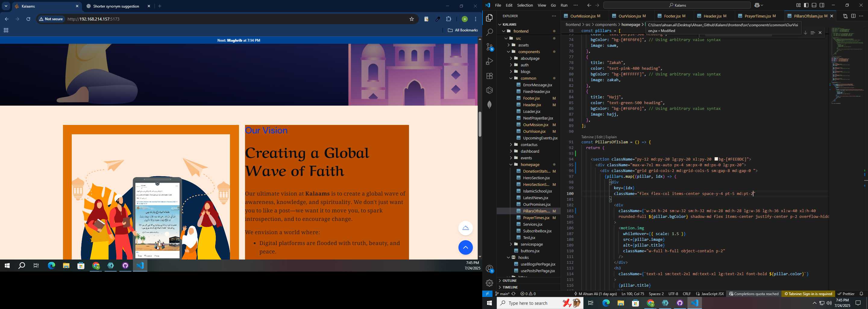868x309 pixels.
Task: Open the Chrome profile avatar
Action: coord(464,19)
